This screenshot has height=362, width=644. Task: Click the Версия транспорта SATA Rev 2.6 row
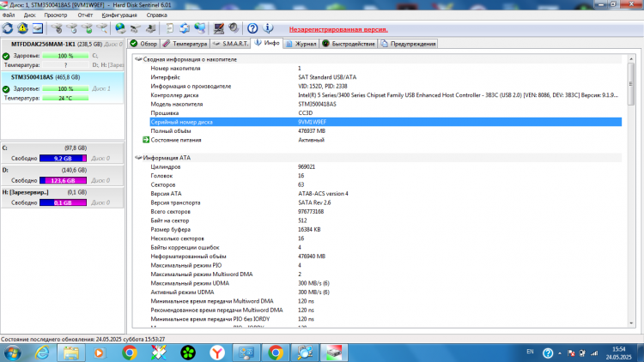[386, 202]
